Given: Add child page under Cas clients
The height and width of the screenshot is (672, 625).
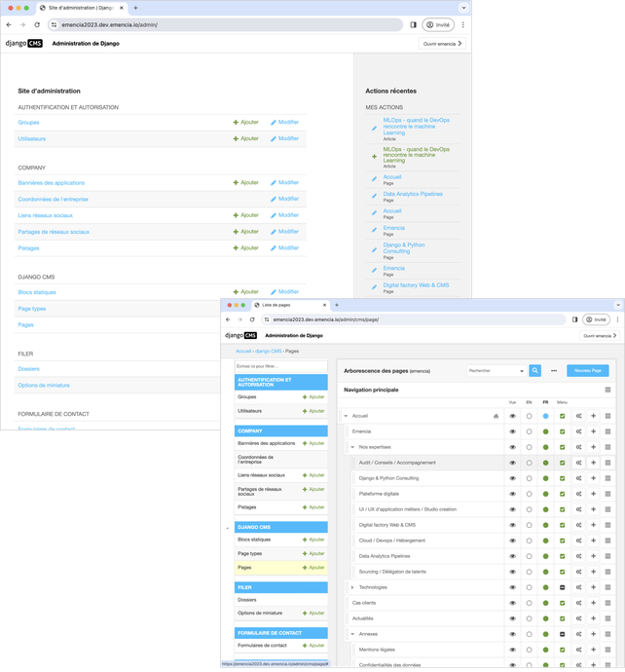Looking at the screenshot, I should (x=593, y=603).
